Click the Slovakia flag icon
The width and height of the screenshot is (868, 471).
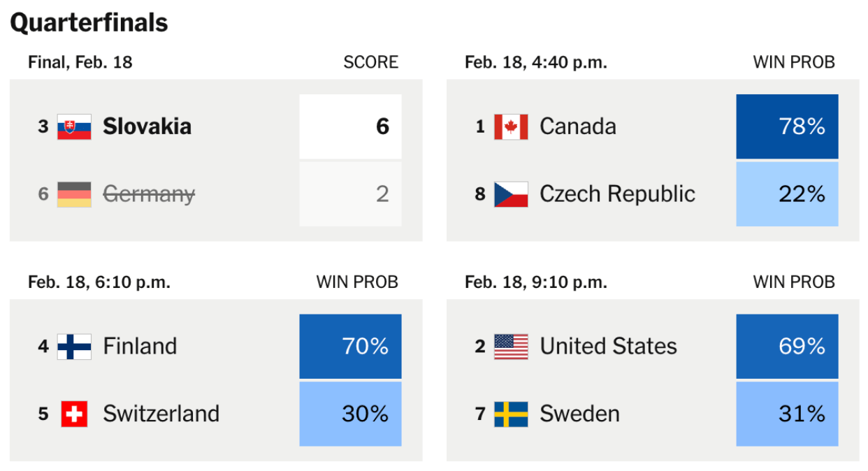click(x=74, y=126)
